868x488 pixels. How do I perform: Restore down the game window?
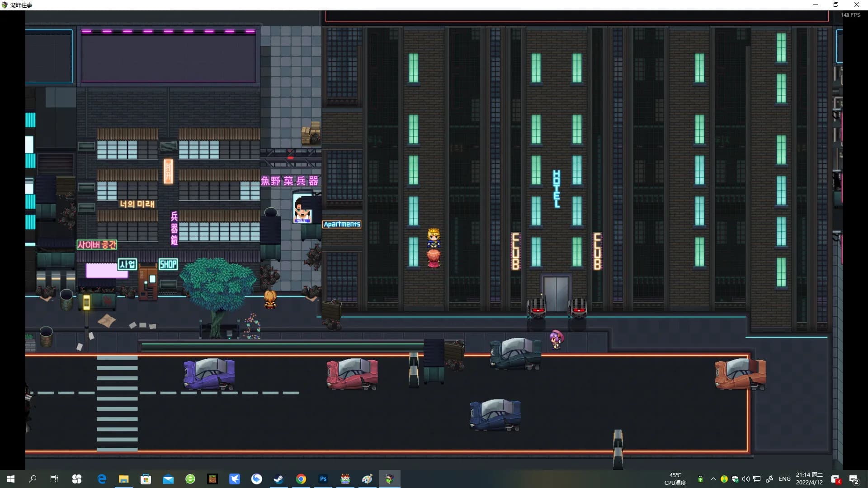[836, 5]
